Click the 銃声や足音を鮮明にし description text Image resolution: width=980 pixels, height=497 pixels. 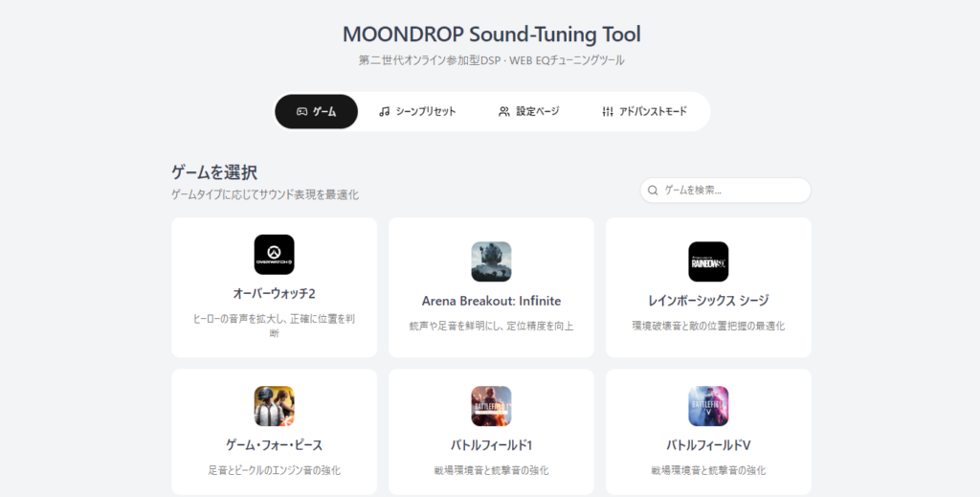[x=491, y=326]
